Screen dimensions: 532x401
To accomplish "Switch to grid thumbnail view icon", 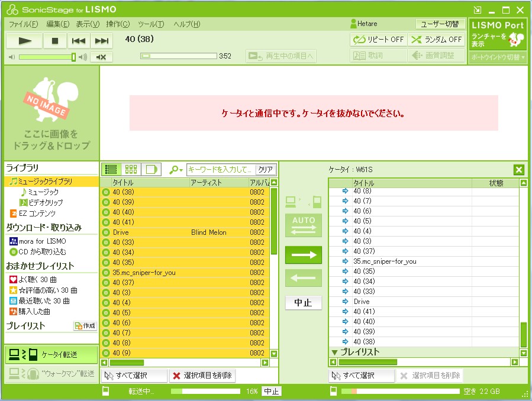I will point(131,169).
